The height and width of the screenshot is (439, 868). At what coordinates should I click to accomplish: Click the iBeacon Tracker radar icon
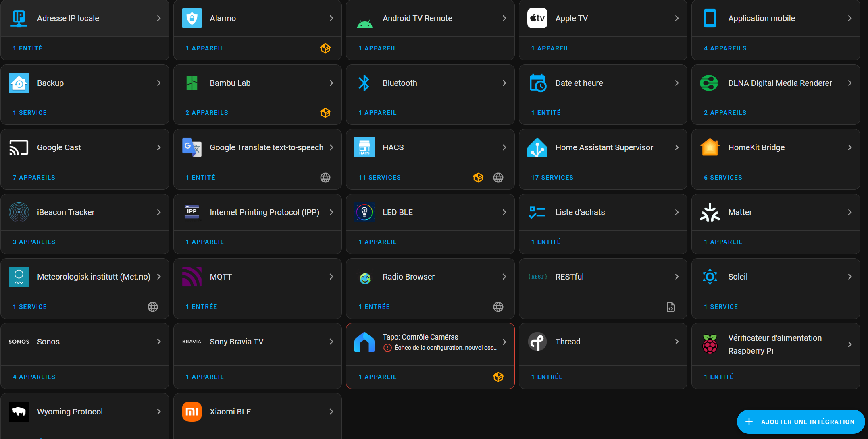pos(19,212)
